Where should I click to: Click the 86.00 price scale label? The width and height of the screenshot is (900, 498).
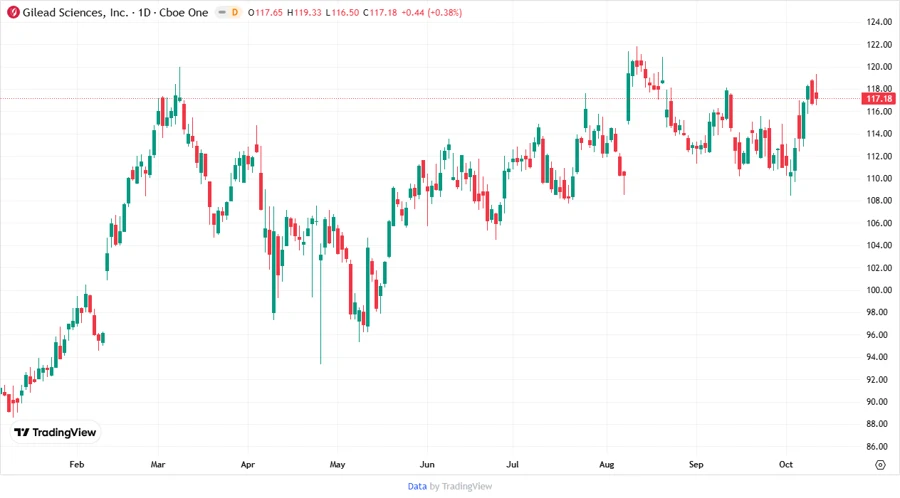click(x=879, y=446)
